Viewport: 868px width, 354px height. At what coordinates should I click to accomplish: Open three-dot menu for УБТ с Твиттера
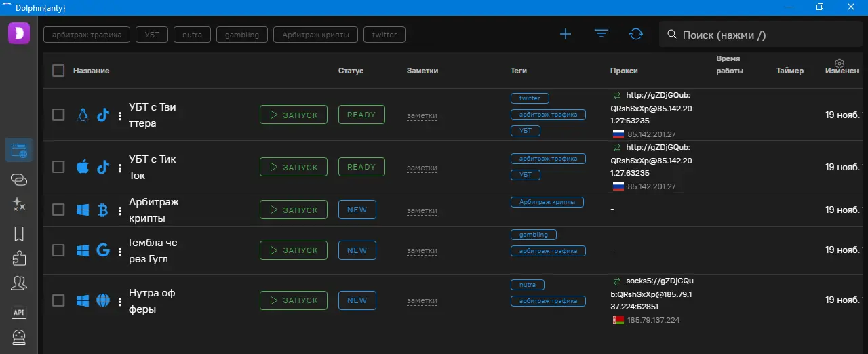tap(120, 115)
